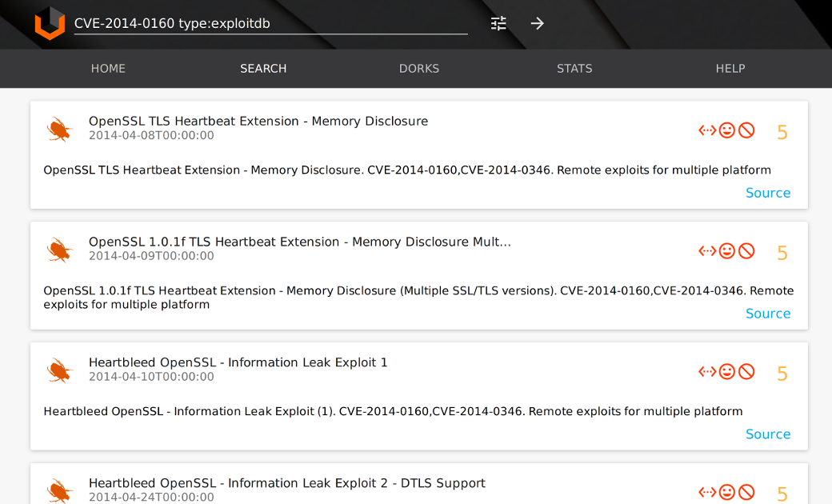Open title OpenSSL TLS Heartbeat Extension - Memory Disclosure
This screenshot has height=504, width=832.
click(x=258, y=121)
